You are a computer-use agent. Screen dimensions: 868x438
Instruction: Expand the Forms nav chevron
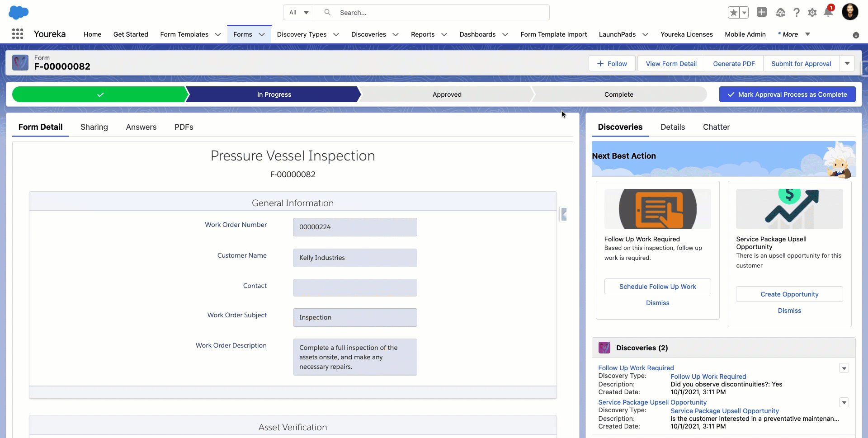point(262,34)
